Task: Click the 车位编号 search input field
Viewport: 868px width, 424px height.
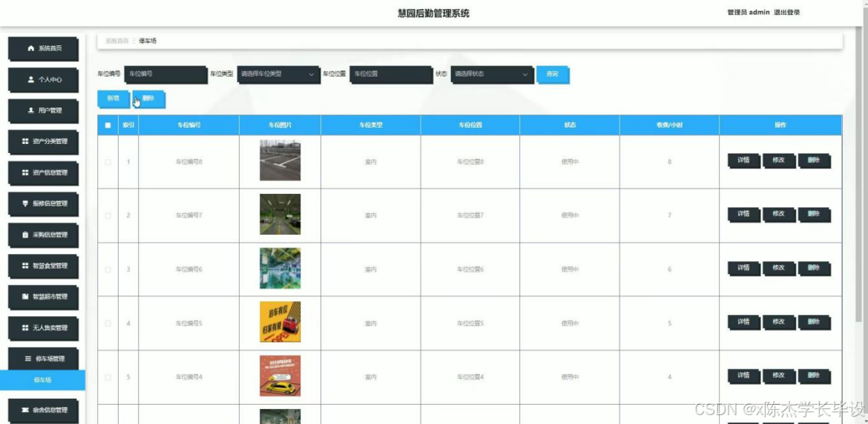Action: click(x=165, y=74)
